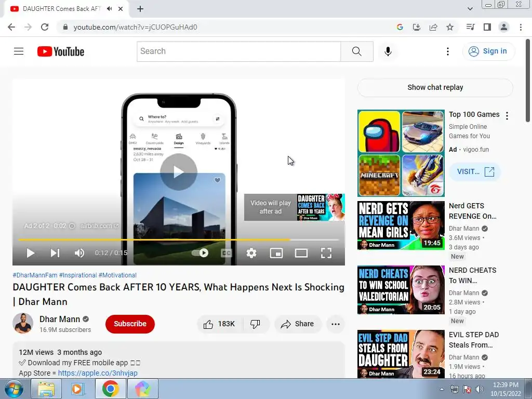Share this page icon in toolbar
The height and width of the screenshot is (399, 532).
[433, 27]
